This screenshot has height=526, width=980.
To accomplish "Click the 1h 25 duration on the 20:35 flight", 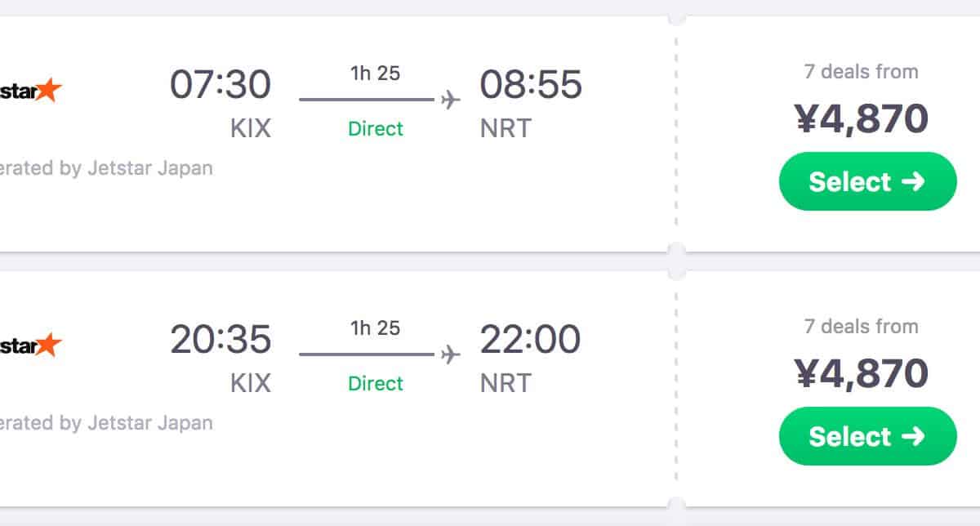I will (376, 328).
